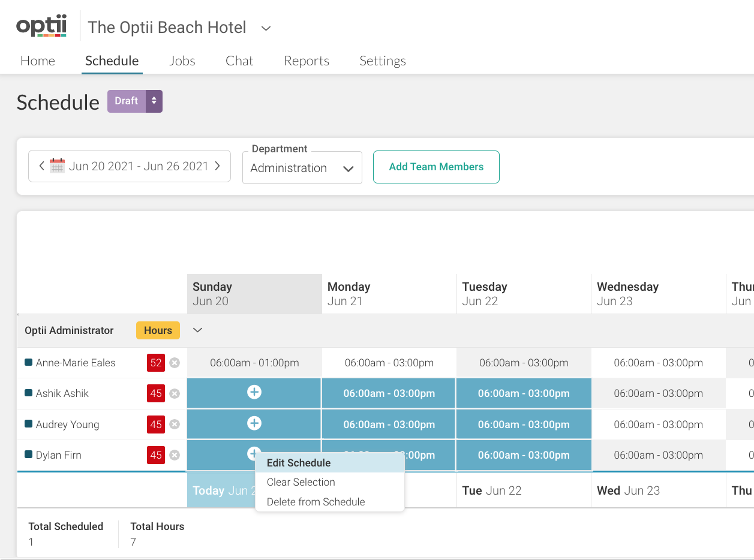Image resolution: width=754 pixels, height=560 pixels.
Task: Select Audrey Young's Monday shift cell
Action: (x=389, y=424)
